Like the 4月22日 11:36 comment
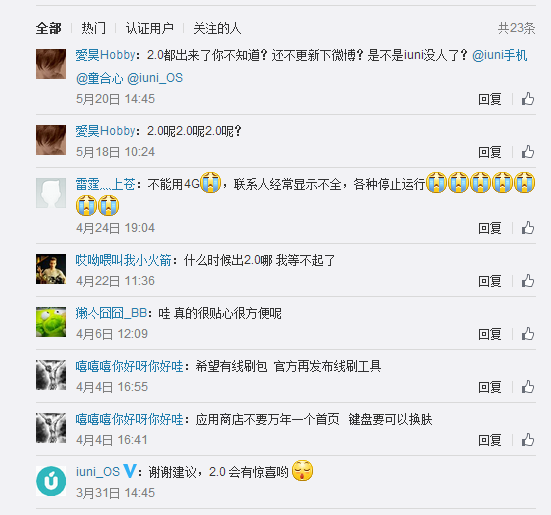The height and width of the screenshot is (515, 551). tap(528, 281)
